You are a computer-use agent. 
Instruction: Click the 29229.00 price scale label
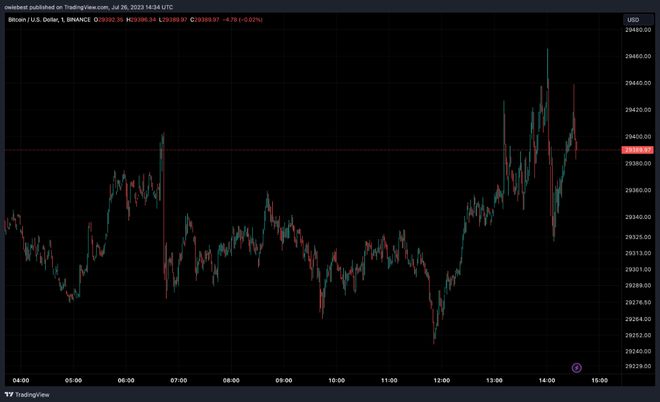pos(637,366)
